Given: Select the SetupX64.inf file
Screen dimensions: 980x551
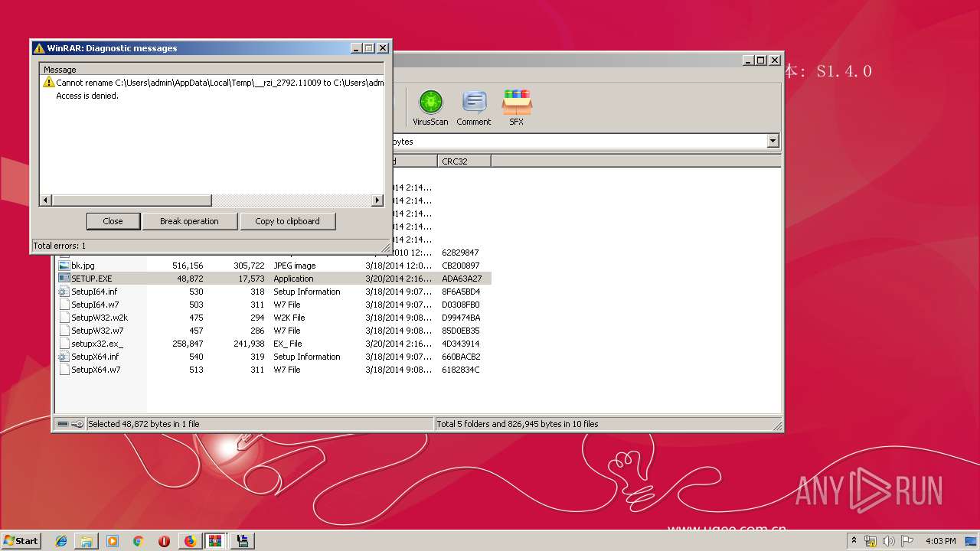Looking at the screenshot, I should point(274,357).
